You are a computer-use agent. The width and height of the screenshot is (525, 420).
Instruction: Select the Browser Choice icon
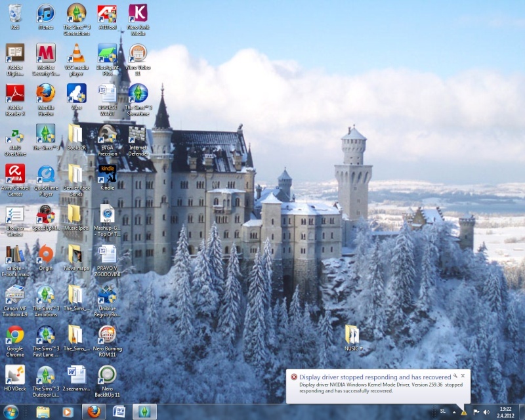click(14, 220)
